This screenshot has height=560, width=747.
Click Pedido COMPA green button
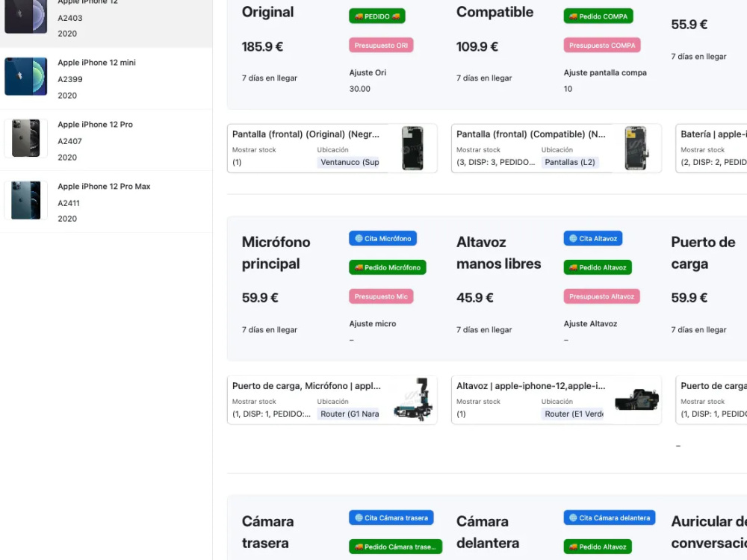tap(598, 16)
